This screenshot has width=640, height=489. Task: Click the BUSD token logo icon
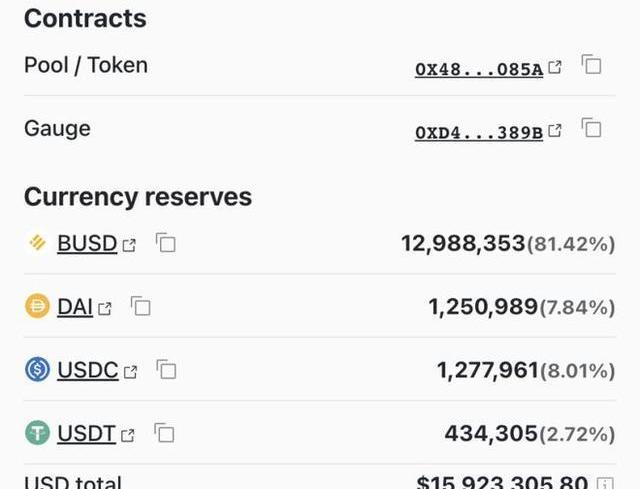click(x=37, y=243)
